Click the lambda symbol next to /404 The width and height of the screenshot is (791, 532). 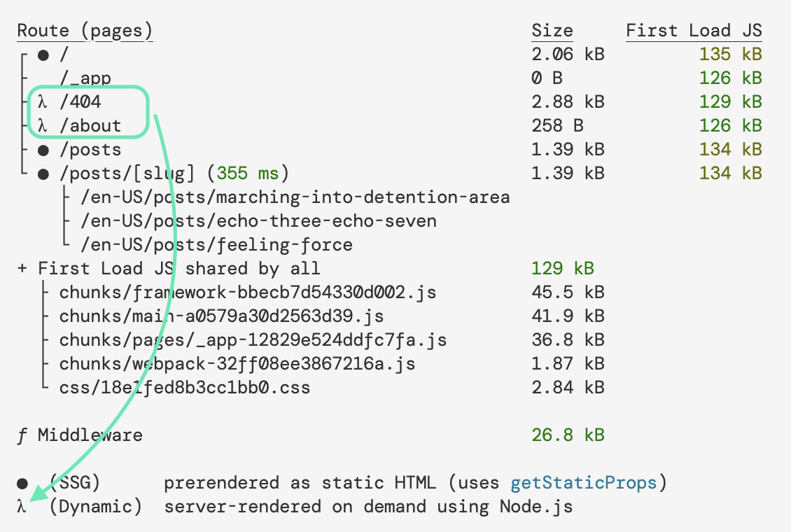click(43, 102)
